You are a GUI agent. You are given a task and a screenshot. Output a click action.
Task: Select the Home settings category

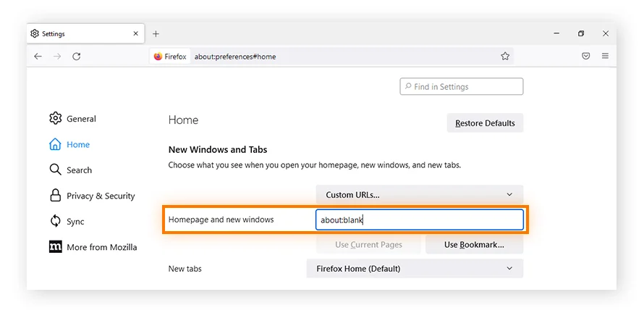click(x=69, y=144)
